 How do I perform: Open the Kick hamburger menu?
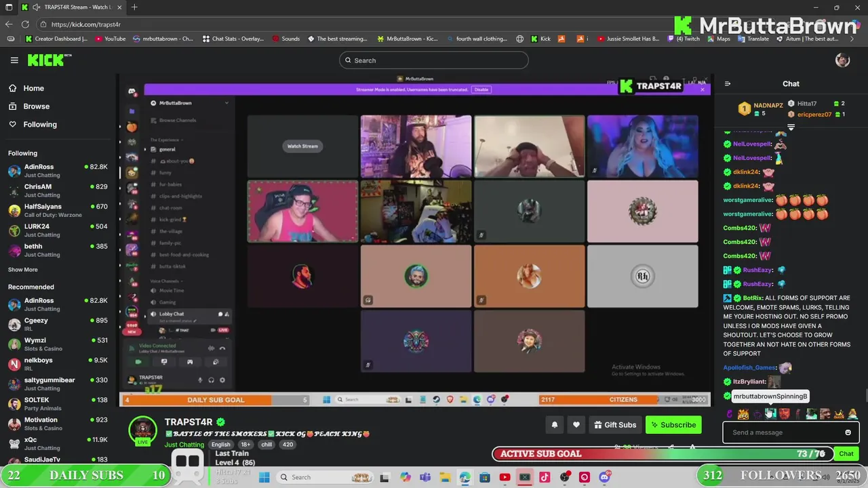pos(14,60)
